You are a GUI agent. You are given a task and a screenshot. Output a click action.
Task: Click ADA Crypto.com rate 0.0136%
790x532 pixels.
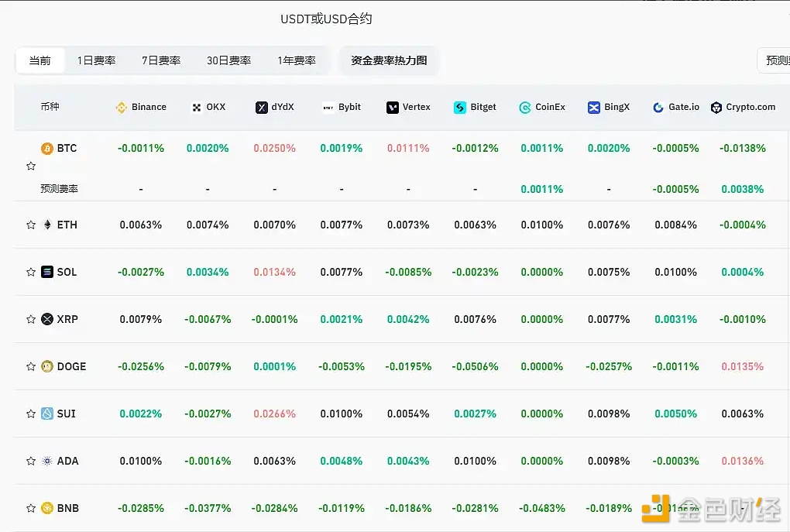[x=743, y=461]
